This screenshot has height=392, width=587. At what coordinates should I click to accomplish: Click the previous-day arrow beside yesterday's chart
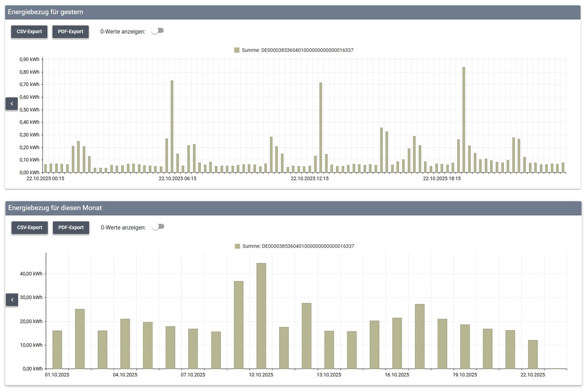(12, 103)
